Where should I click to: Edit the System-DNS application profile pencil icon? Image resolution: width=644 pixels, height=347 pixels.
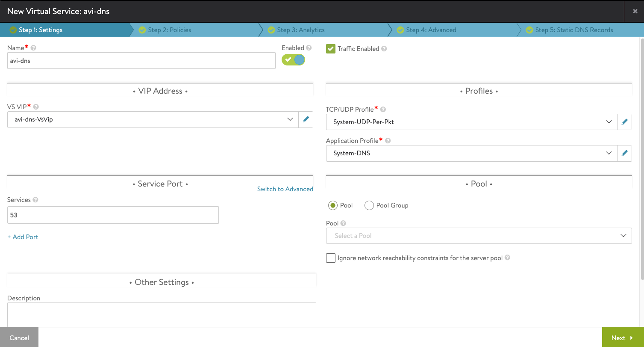[x=624, y=153]
